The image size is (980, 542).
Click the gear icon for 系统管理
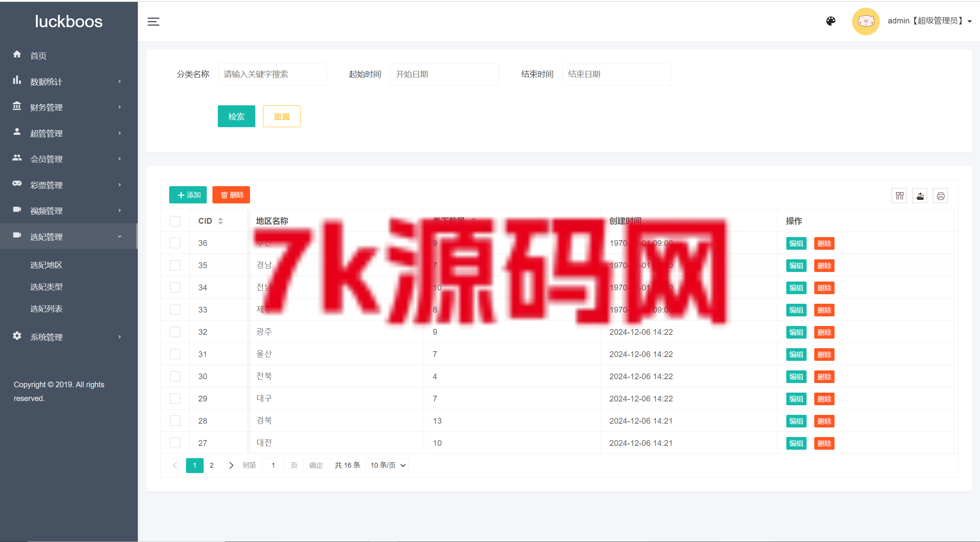click(17, 336)
